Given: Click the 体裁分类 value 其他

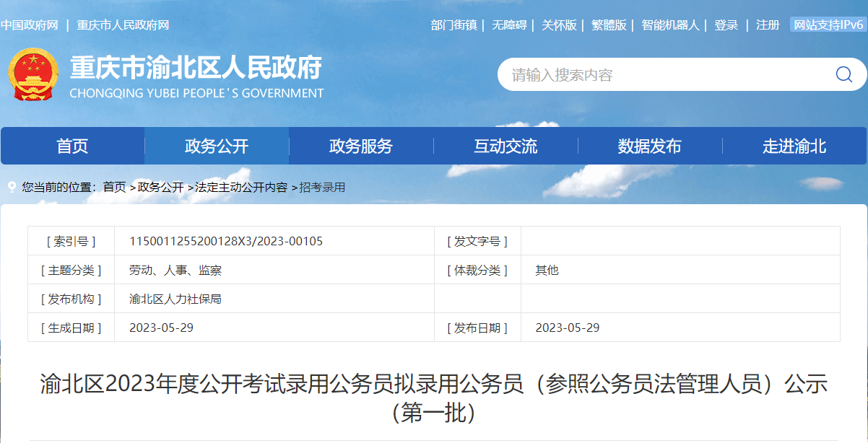Looking at the screenshot, I should (x=547, y=270).
